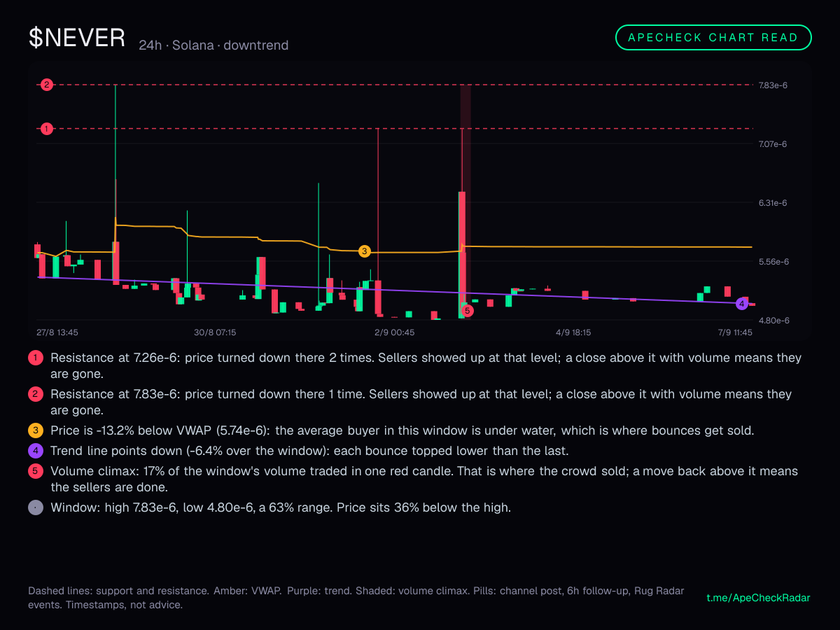840x630 pixels.
Task: Click legend badge 5 for Volume climax
Action: [x=36, y=471]
